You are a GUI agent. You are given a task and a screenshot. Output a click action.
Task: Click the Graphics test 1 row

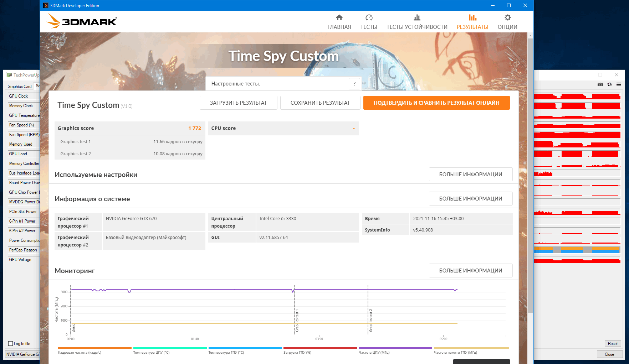pos(130,142)
